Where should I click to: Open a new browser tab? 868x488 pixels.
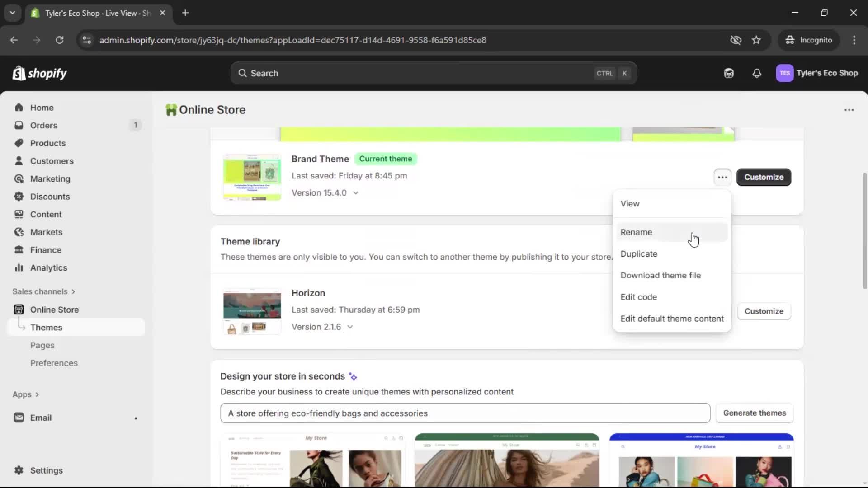185,13
